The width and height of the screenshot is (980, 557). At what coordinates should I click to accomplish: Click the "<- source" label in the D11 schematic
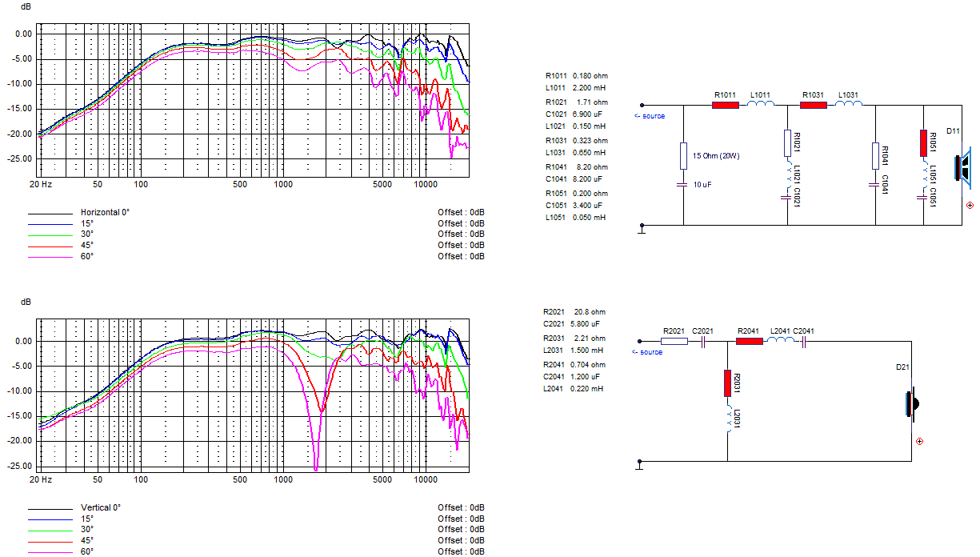pyautogui.click(x=649, y=116)
